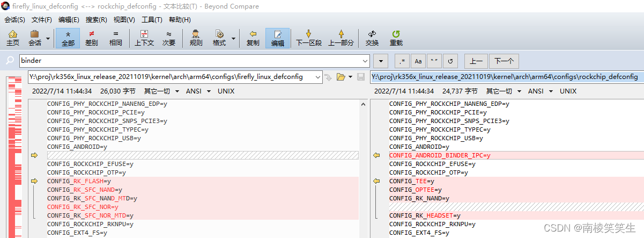Click the 下一个 find next button
The image size is (644, 238).
point(504,61)
